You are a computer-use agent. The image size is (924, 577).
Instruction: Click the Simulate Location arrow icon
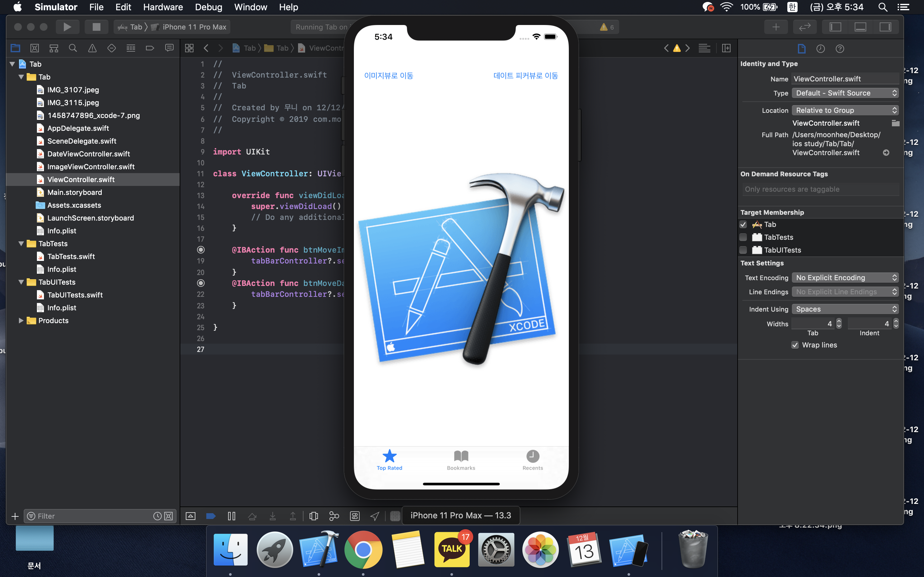(375, 516)
